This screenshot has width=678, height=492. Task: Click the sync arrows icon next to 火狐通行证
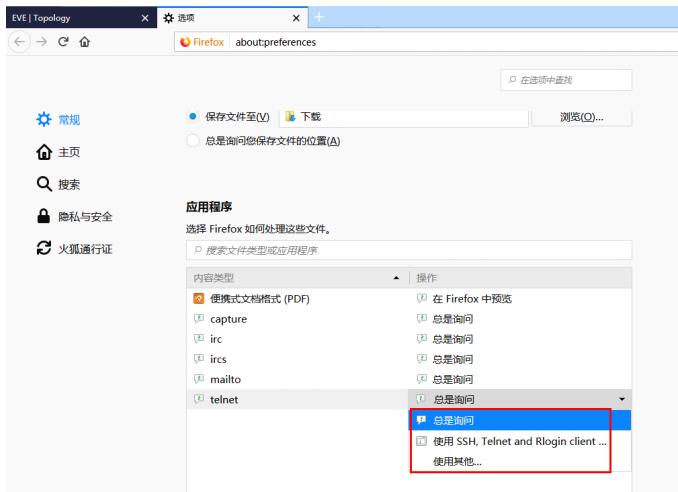pos(44,248)
